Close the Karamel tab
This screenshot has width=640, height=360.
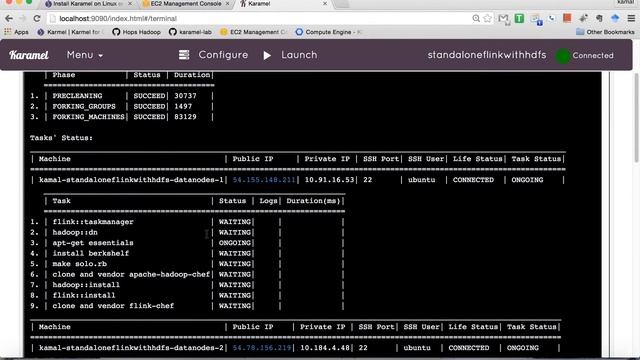(325, 4)
